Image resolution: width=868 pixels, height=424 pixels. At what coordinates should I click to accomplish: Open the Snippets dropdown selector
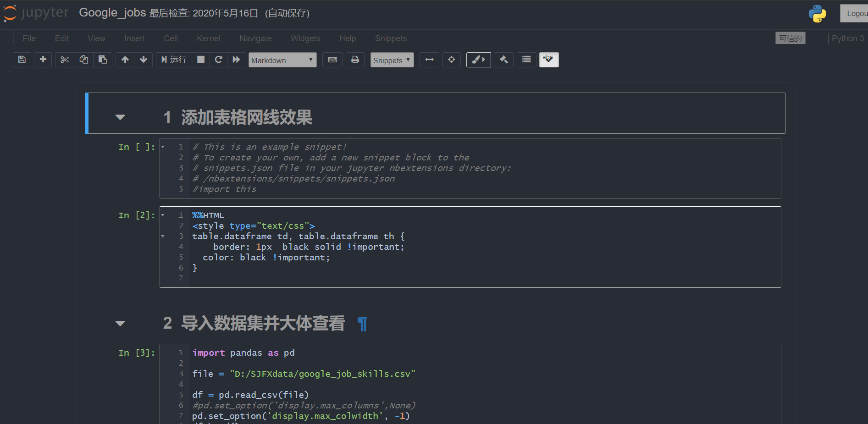392,60
